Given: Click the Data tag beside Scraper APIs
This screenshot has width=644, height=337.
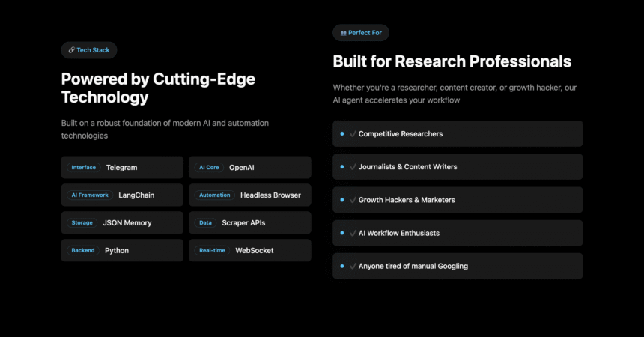Looking at the screenshot, I should 205,222.
